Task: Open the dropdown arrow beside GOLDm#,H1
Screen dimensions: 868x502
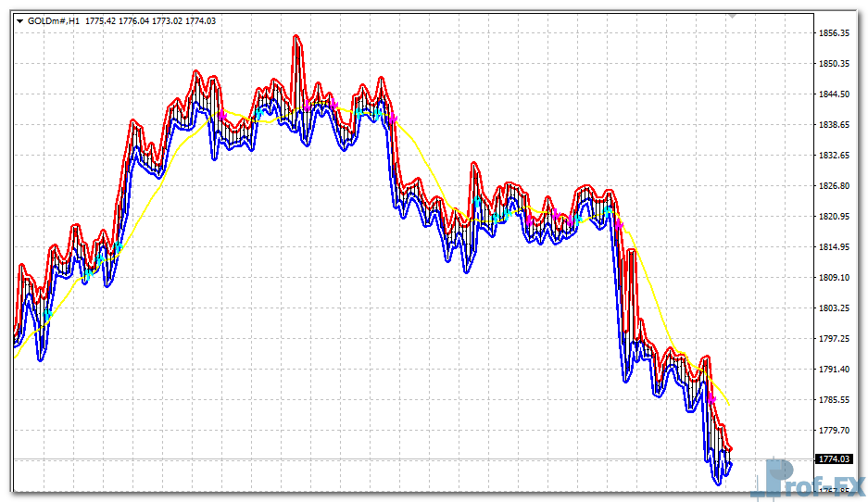Action: point(19,20)
